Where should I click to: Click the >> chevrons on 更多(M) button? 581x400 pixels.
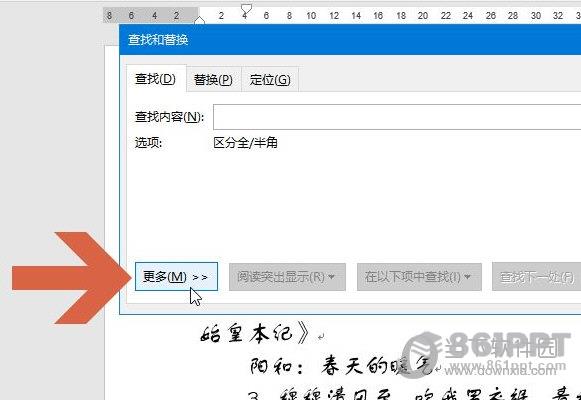click(x=200, y=277)
